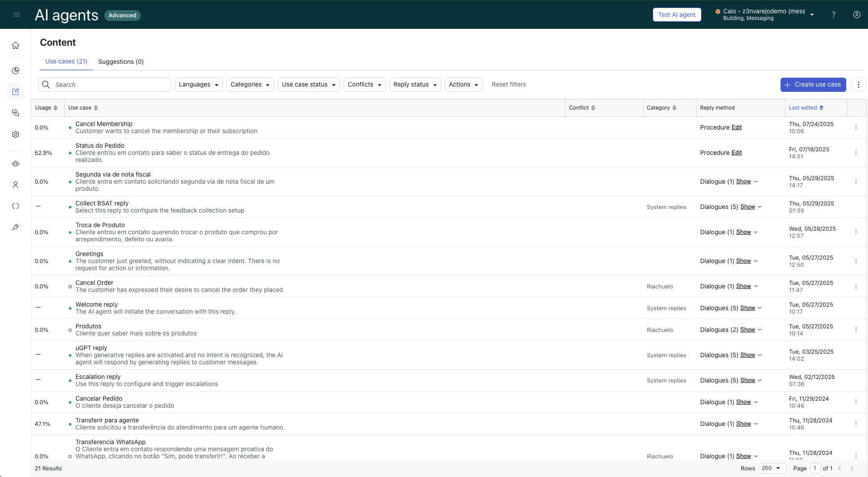Sort table by Usage column
Image resolution: width=868 pixels, height=477 pixels.
(47, 108)
